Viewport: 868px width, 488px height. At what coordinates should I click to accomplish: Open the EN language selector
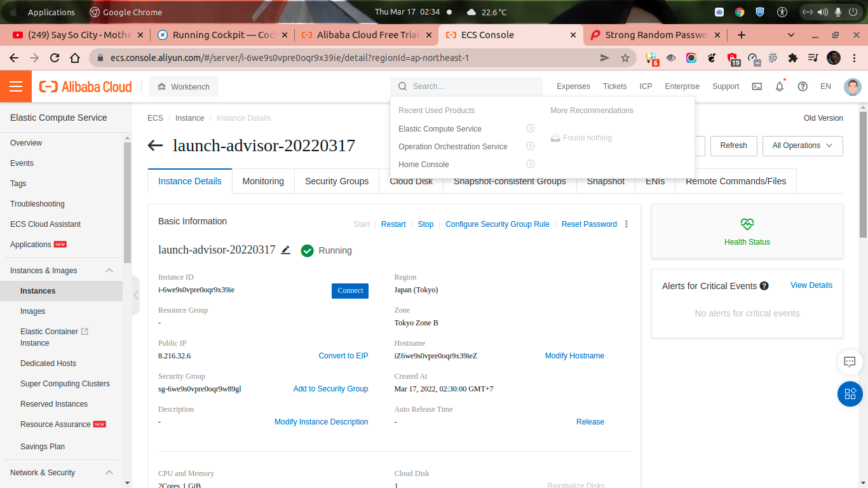pyautogui.click(x=825, y=86)
